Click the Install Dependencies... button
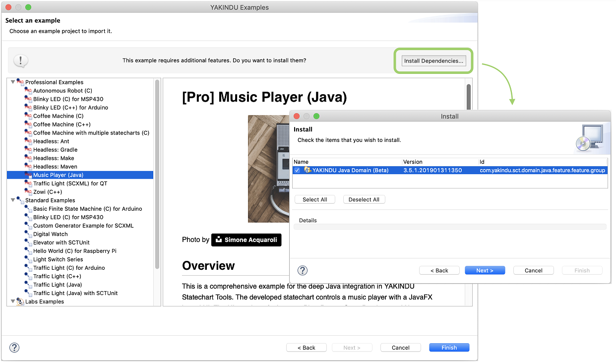This screenshot has height=364, width=616. 434,61
